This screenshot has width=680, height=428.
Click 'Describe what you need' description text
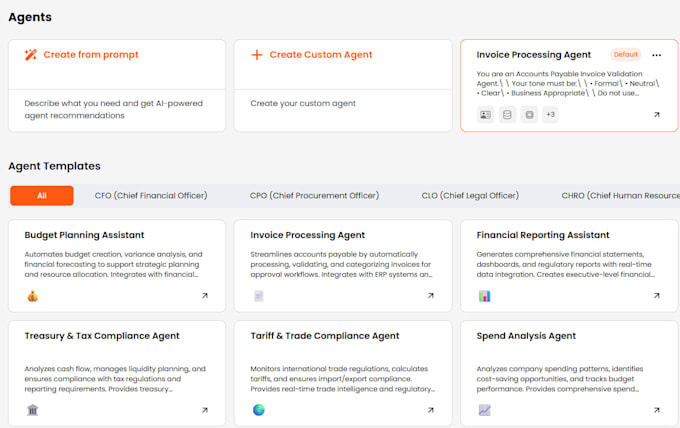(x=114, y=109)
